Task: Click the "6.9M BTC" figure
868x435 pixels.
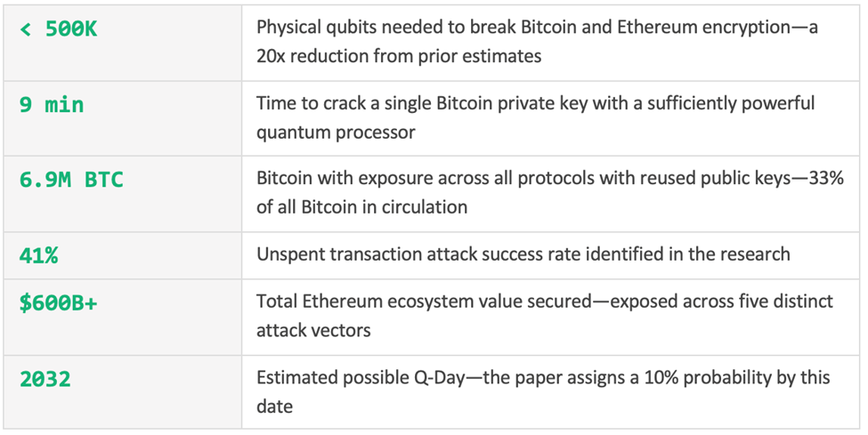Action: click(x=71, y=180)
